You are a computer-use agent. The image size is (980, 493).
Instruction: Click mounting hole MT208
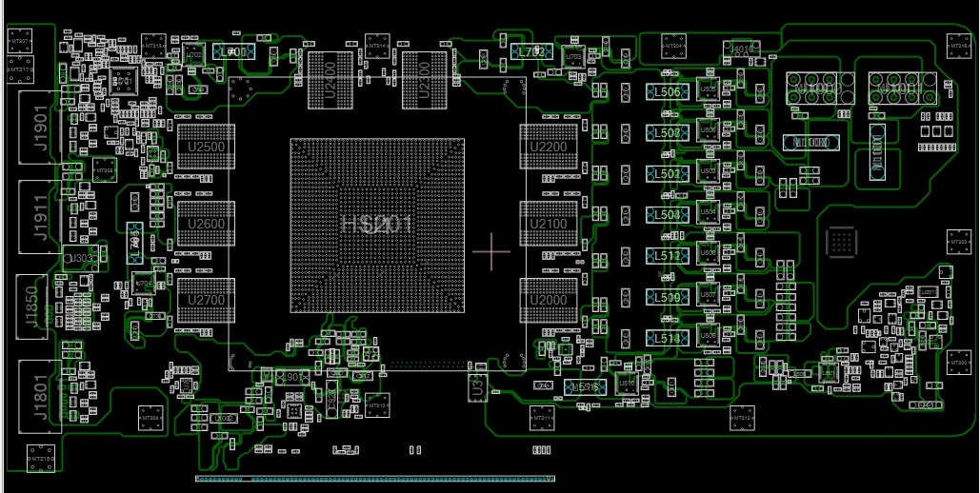click(x=105, y=170)
